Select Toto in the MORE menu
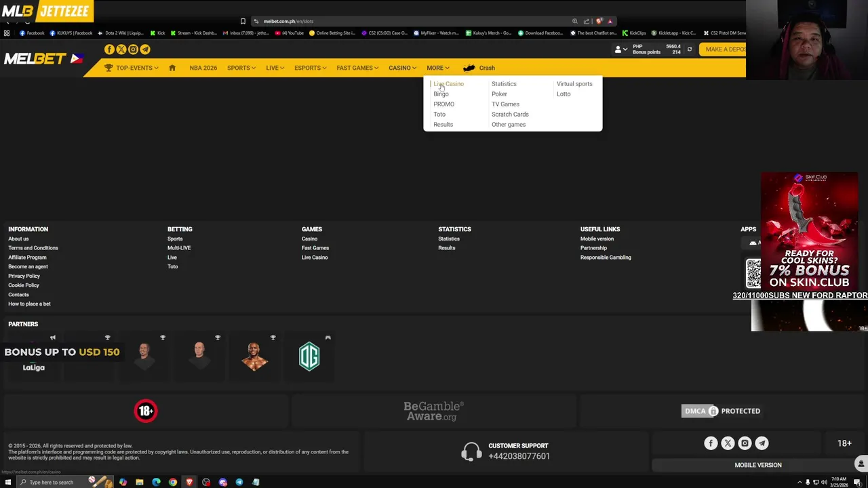The width and height of the screenshot is (868, 488). [439, 115]
